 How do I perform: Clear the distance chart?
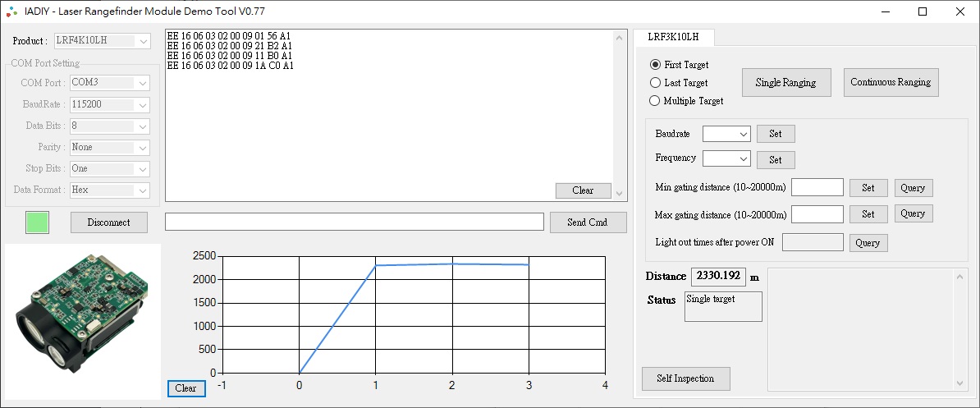186,388
